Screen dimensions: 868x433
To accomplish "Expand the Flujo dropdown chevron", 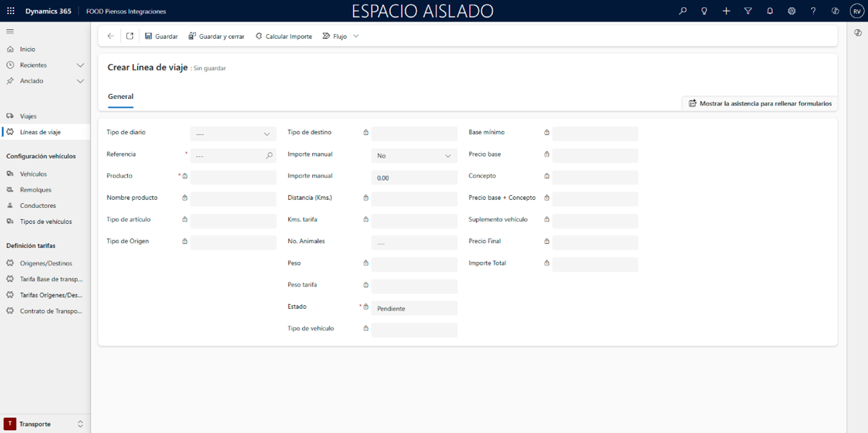I will click(x=356, y=36).
